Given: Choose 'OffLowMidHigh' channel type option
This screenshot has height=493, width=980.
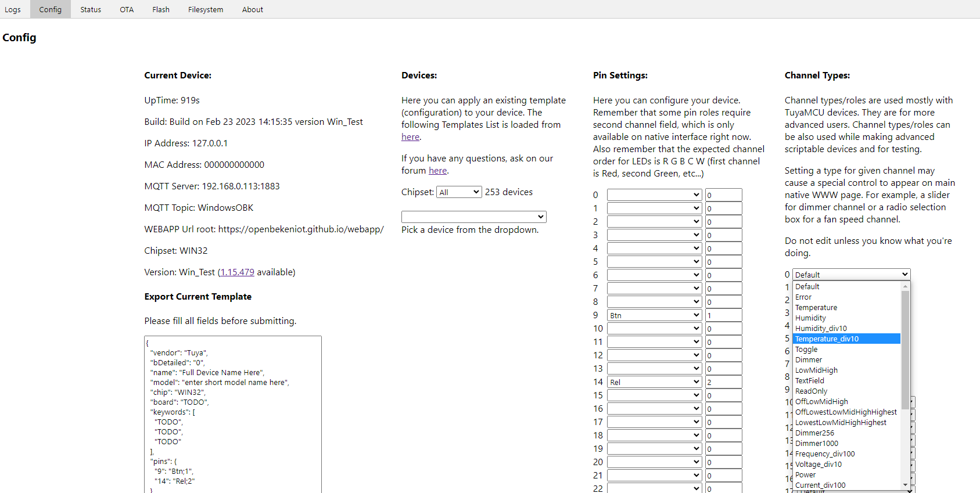Looking at the screenshot, I should (x=847, y=402).
